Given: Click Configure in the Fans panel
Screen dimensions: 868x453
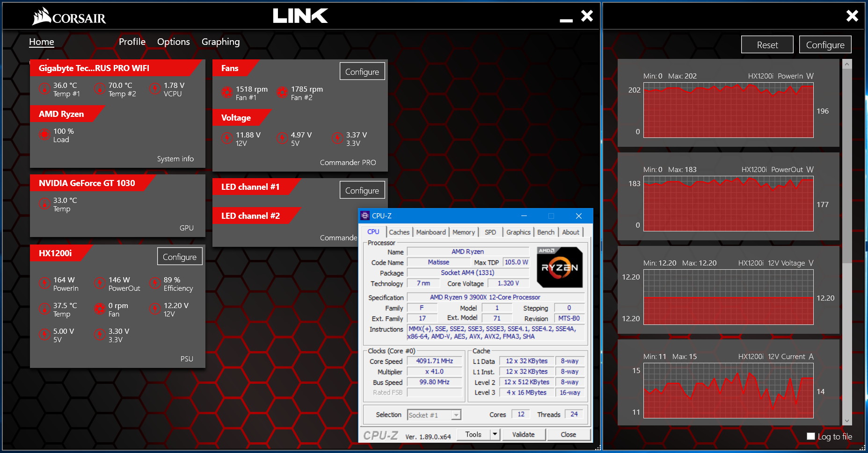Looking at the screenshot, I should (x=362, y=72).
